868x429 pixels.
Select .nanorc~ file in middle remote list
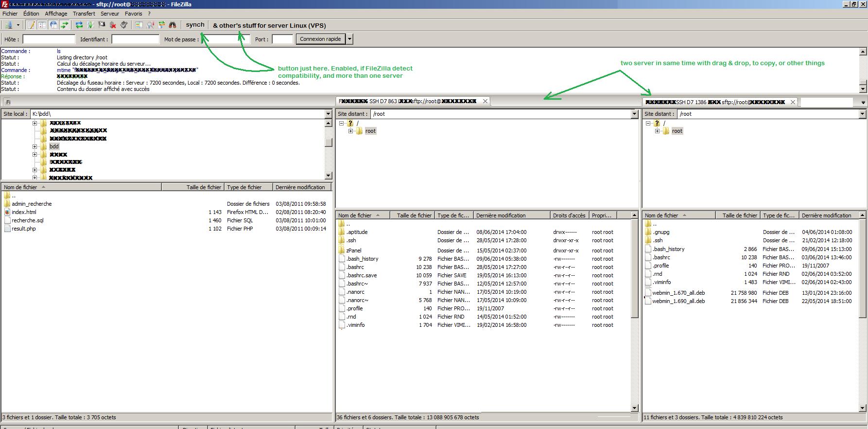pos(357,300)
